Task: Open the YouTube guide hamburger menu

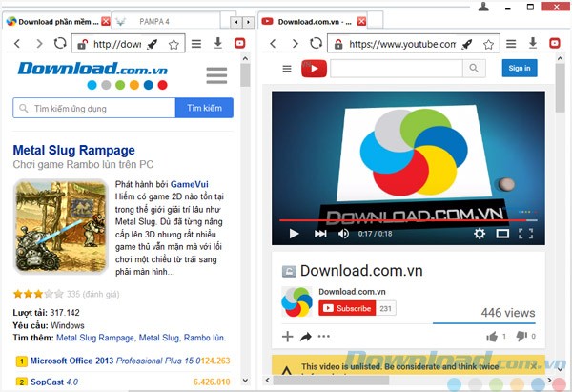Action: tap(287, 69)
